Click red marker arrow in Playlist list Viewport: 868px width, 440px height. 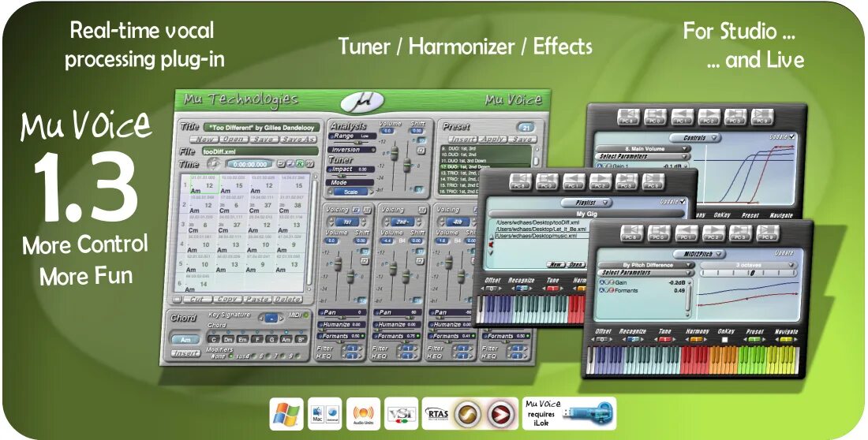[x=491, y=244]
